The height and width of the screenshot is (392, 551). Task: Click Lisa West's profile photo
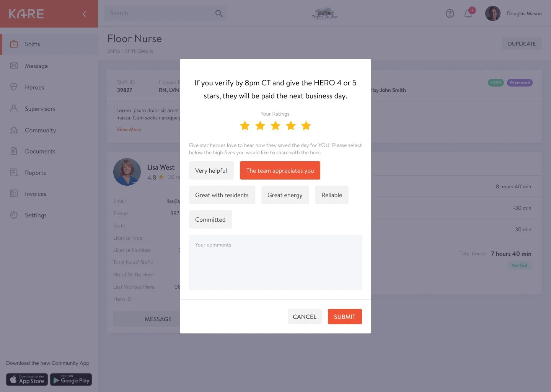(x=127, y=172)
